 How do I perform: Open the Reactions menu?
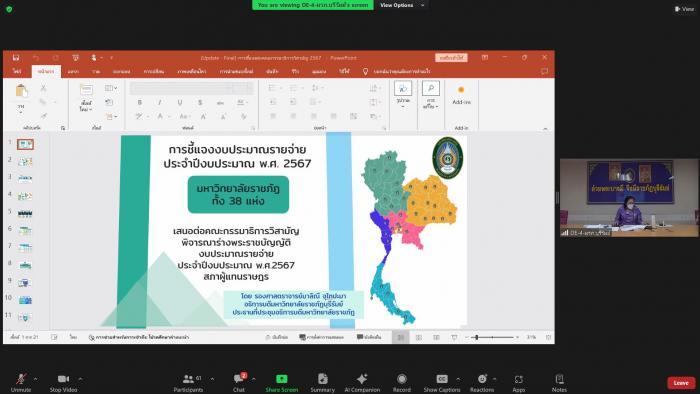click(482, 382)
